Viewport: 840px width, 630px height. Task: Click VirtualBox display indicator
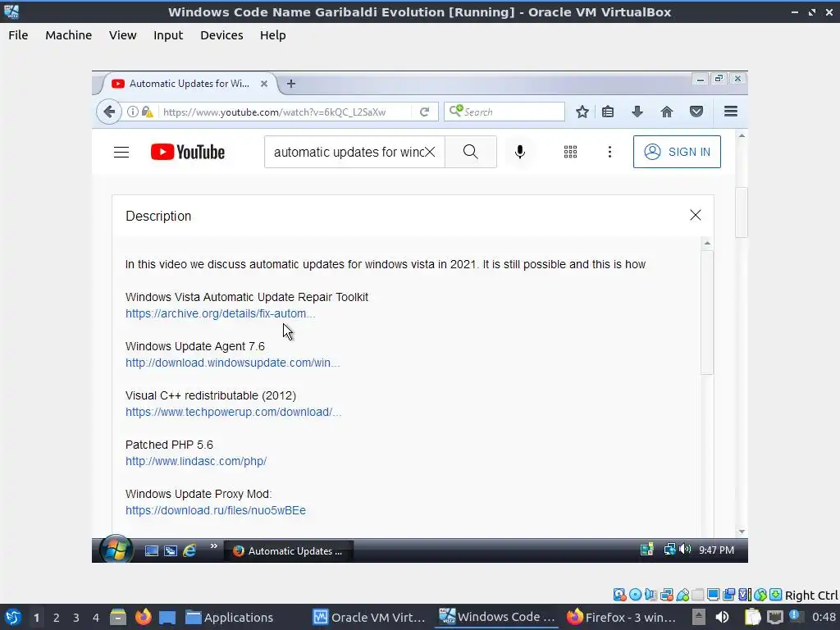pos(713,595)
